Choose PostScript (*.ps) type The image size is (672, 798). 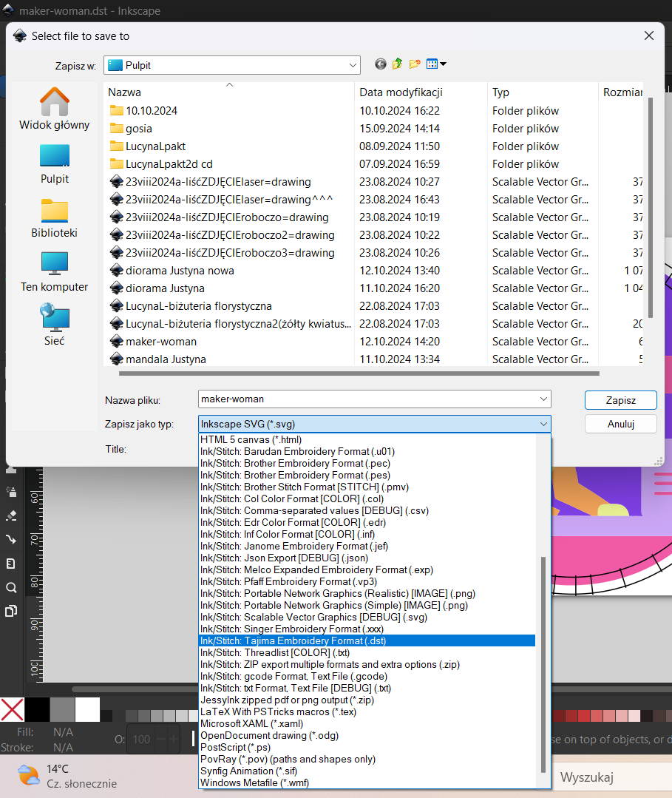tap(367, 747)
